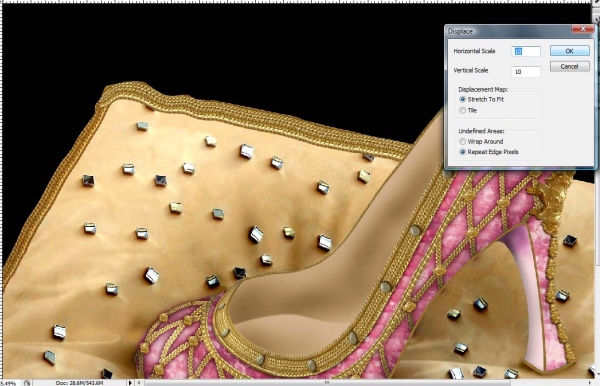The height and width of the screenshot is (386, 600).
Task: Close the Displace dialog window
Action: click(583, 29)
